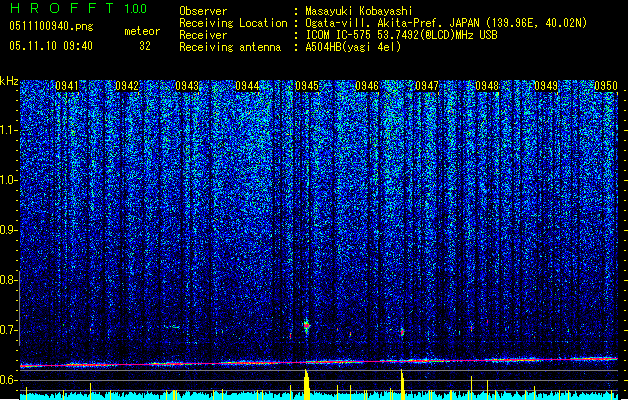
Task: Click the Observer label
Action: pos(203,11)
